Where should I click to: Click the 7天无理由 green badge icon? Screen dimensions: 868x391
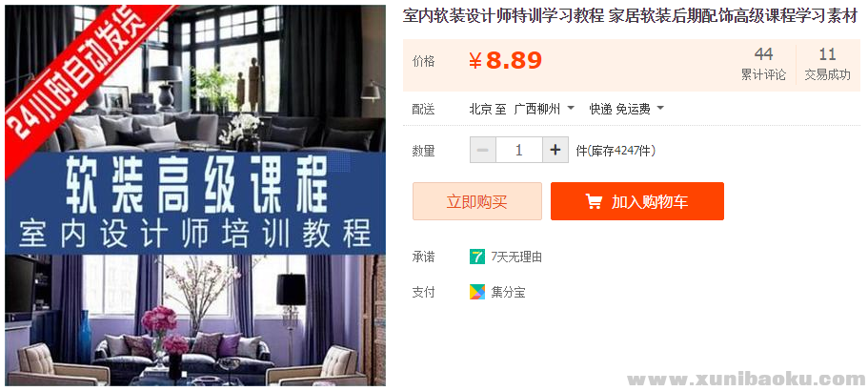[477, 257]
